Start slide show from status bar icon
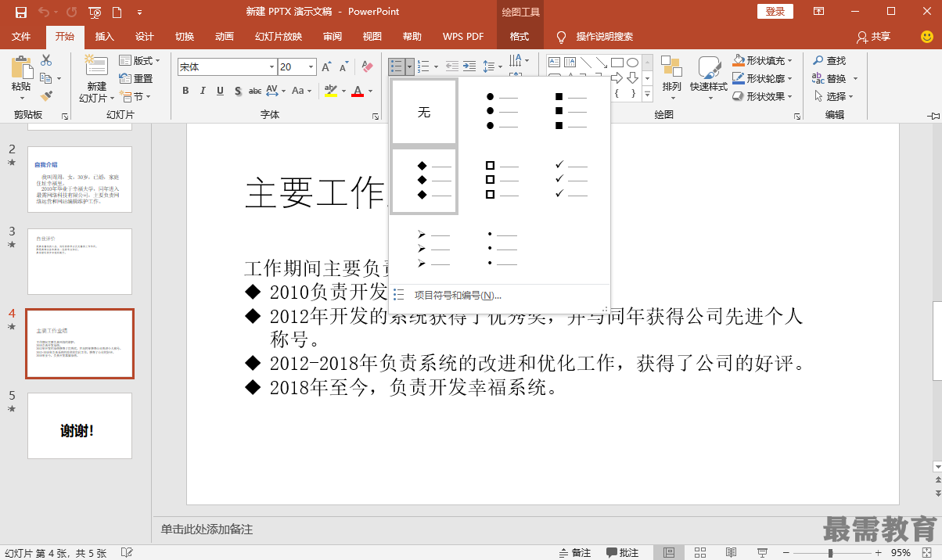This screenshot has height=560, width=942. click(x=762, y=552)
